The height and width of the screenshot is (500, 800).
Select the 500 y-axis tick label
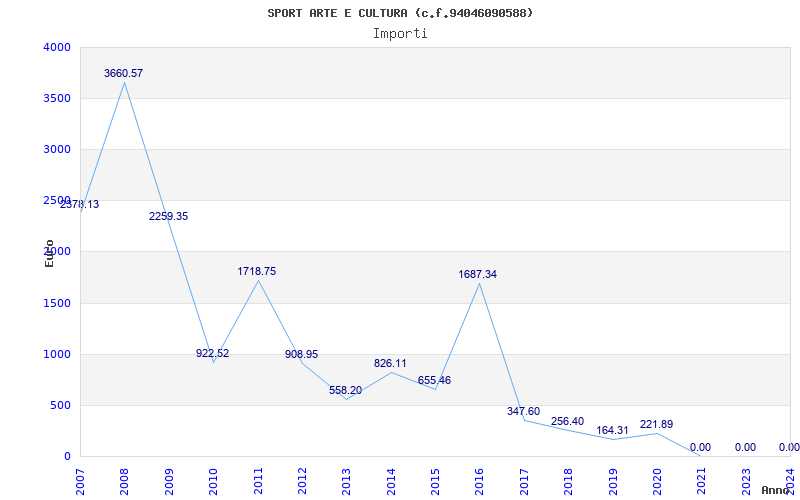(x=60, y=405)
